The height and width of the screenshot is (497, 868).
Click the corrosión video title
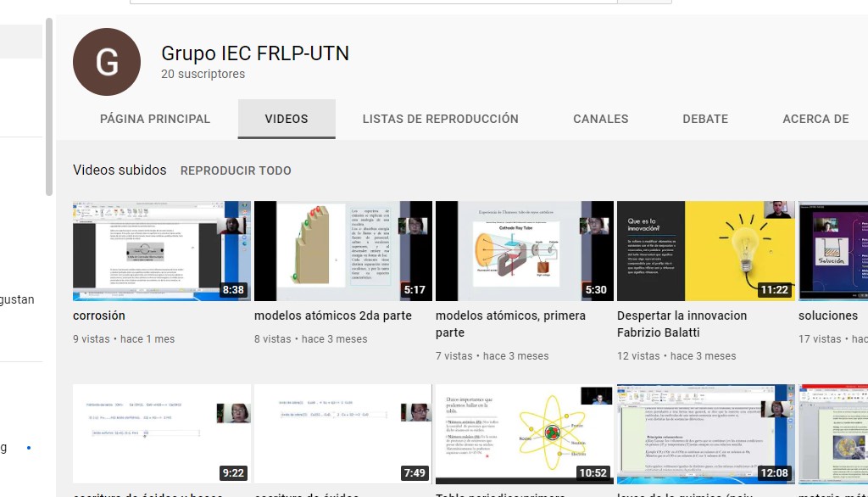pos(99,316)
